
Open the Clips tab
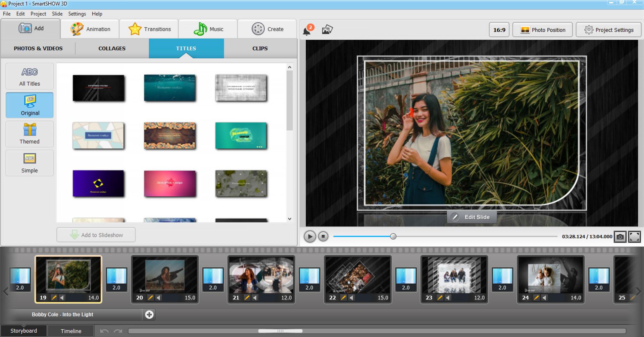(260, 48)
